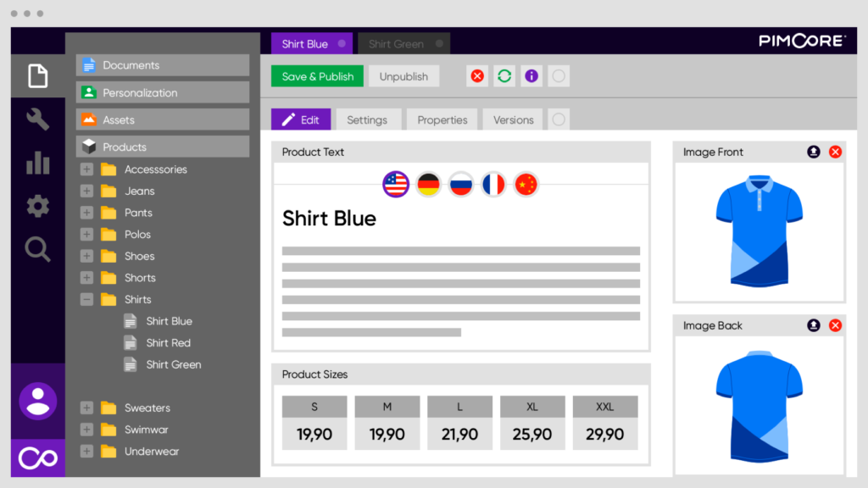Click the bar chart reports icon
The width and height of the screenshot is (868, 488).
(37, 163)
